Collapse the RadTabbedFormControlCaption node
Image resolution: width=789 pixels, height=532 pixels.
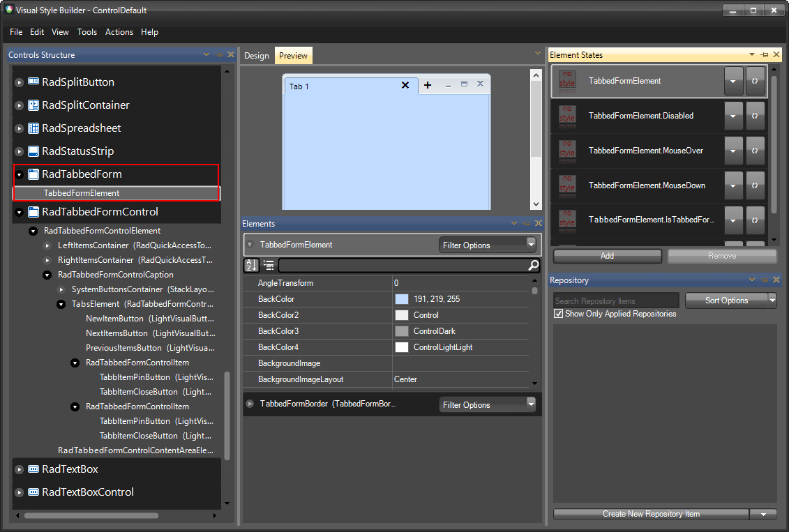pyautogui.click(x=47, y=275)
